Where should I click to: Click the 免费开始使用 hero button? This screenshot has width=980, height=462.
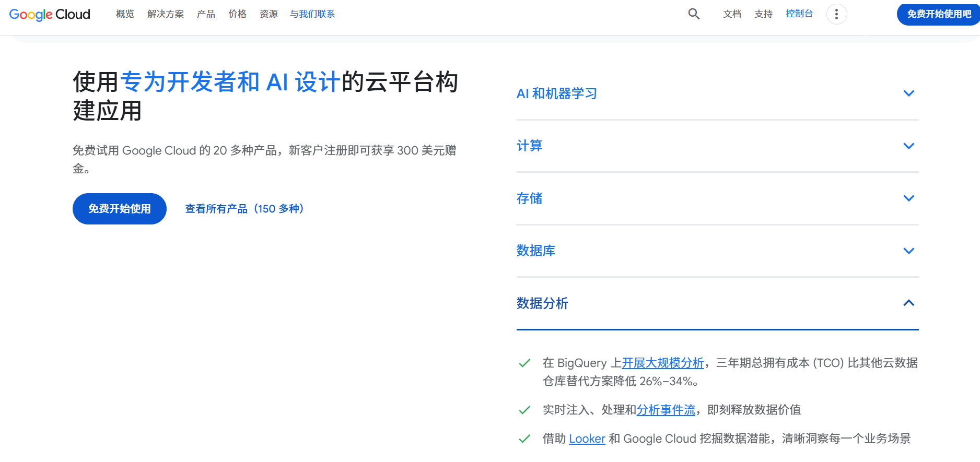tap(120, 209)
